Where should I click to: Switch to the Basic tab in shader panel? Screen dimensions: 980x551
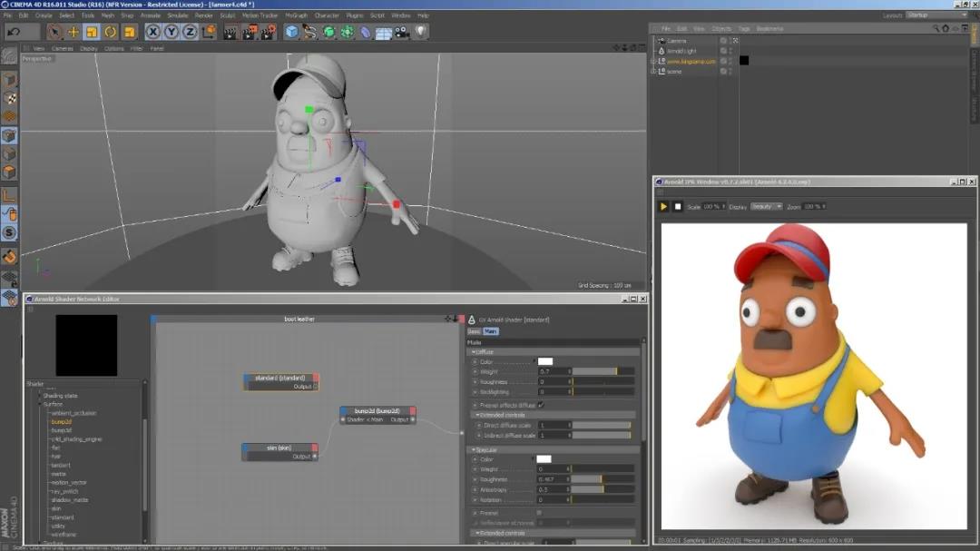coord(474,331)
